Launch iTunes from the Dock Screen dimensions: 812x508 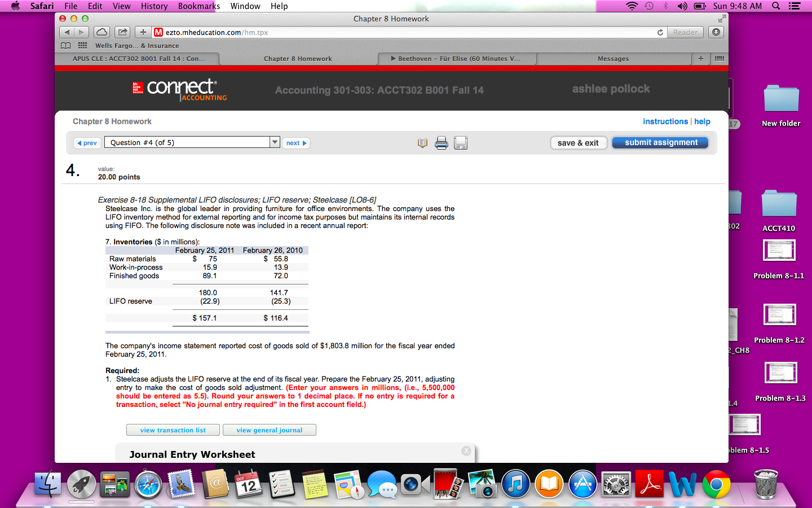coord(515,484)
